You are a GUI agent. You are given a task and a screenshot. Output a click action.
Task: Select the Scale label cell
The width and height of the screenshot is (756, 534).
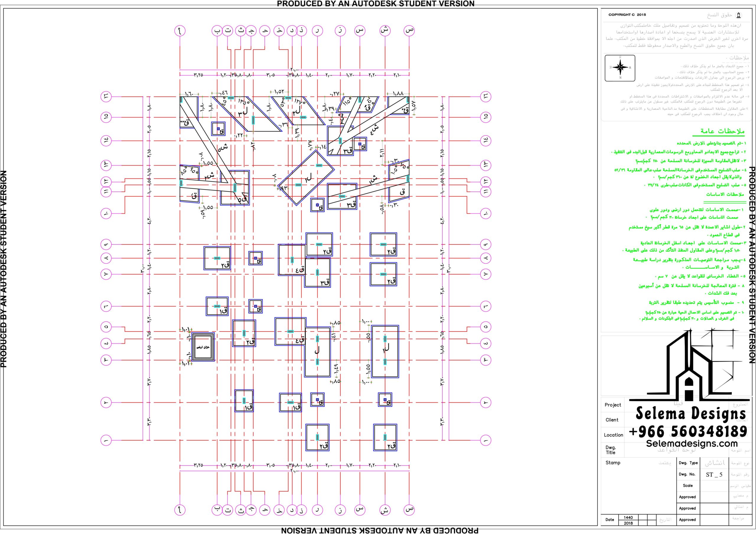point(687,486)
